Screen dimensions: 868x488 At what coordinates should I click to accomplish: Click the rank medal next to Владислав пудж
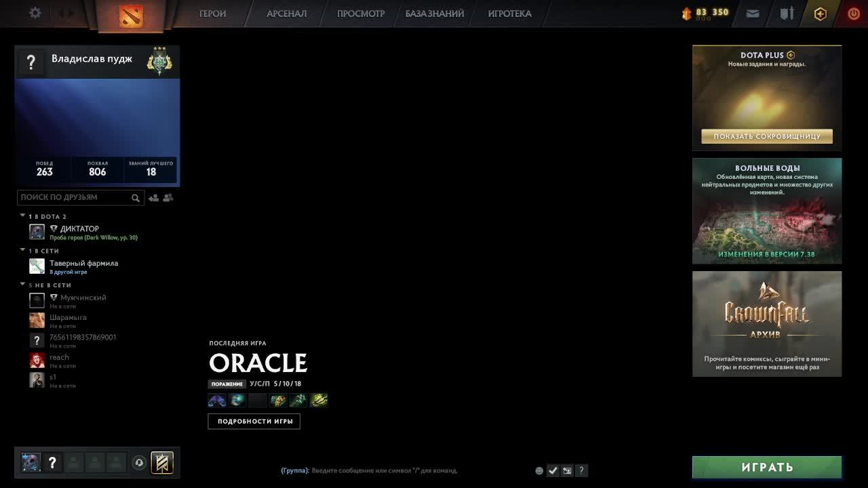pyautogui.click(x=159, y=61)
